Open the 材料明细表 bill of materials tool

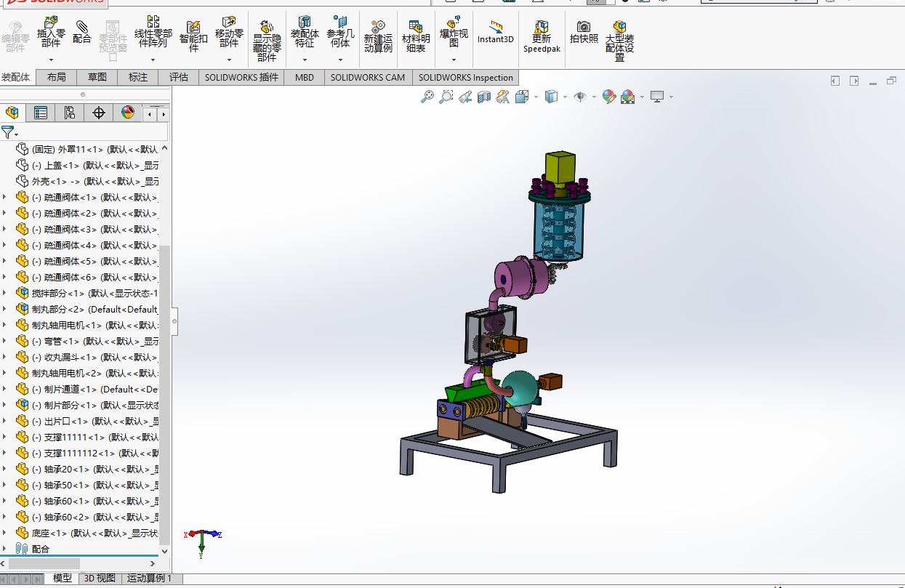(416, 37)
